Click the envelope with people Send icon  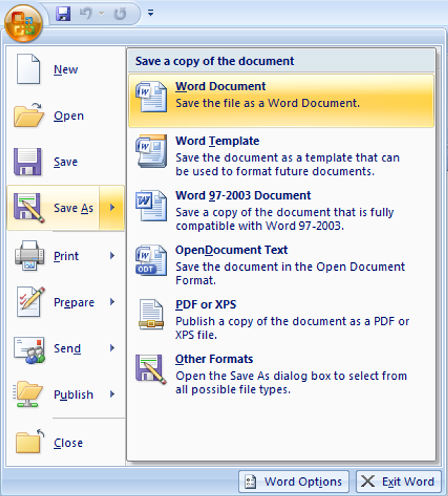(x=30, y=350)
